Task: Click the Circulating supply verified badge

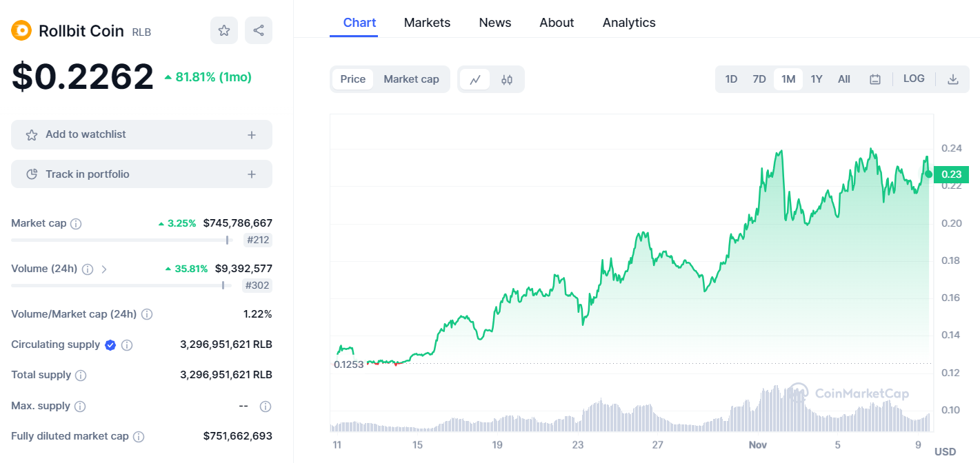Action: (110, 345)
